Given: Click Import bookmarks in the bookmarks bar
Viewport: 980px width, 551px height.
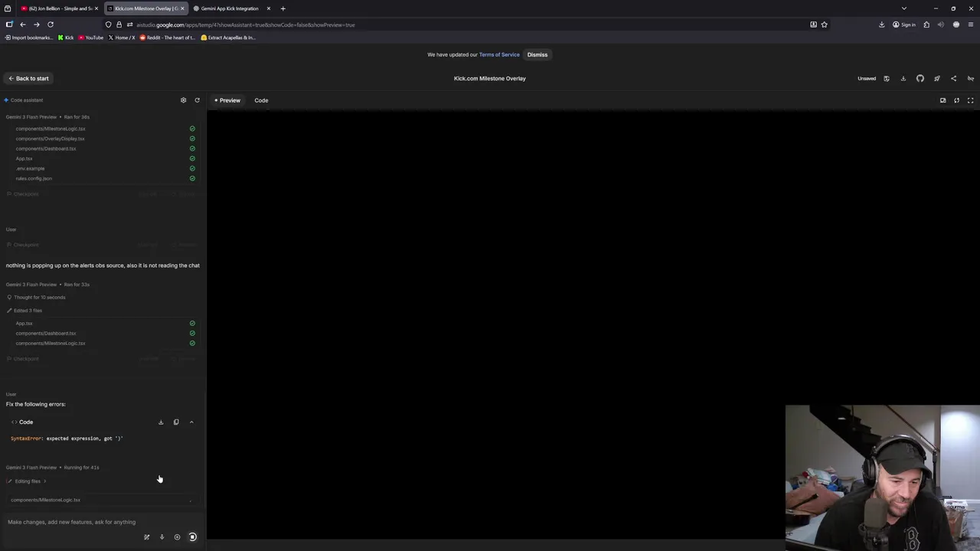Looking at the screenshot, I should (28, 37).
